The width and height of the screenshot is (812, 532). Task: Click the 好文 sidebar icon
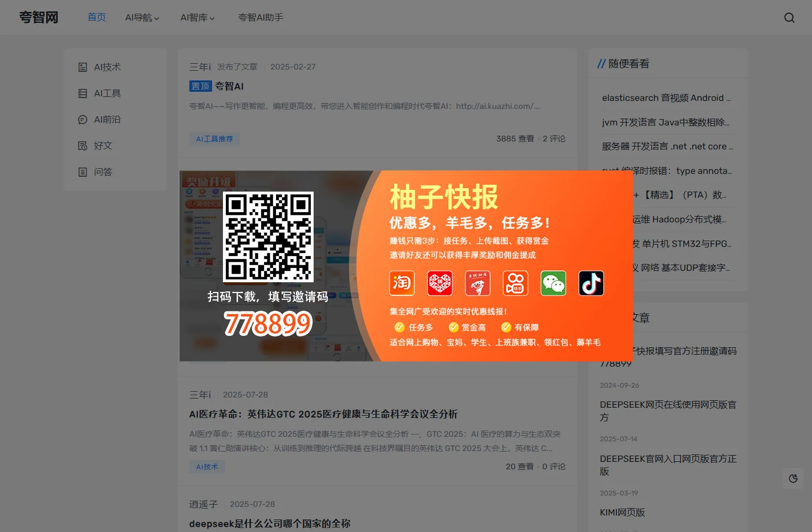(x=83, y=146)
